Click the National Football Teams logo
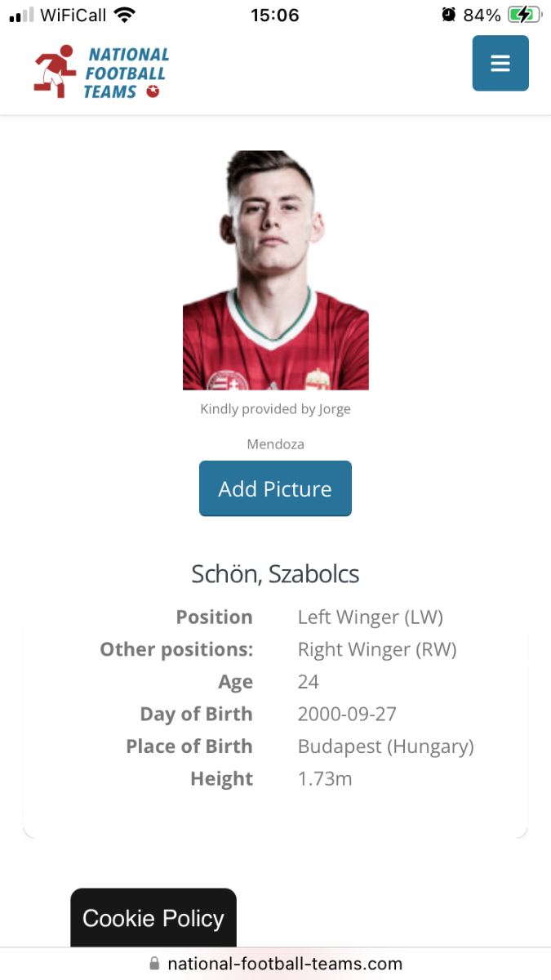Viewport: 551px width, 980px height. click(102, 73)
